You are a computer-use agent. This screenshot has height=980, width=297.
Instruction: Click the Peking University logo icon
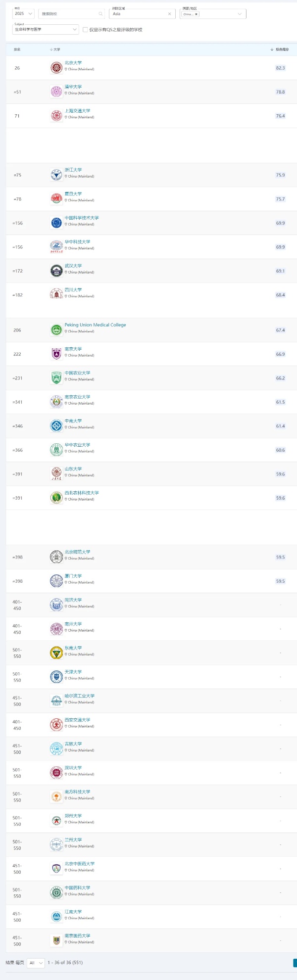(56, 68)
